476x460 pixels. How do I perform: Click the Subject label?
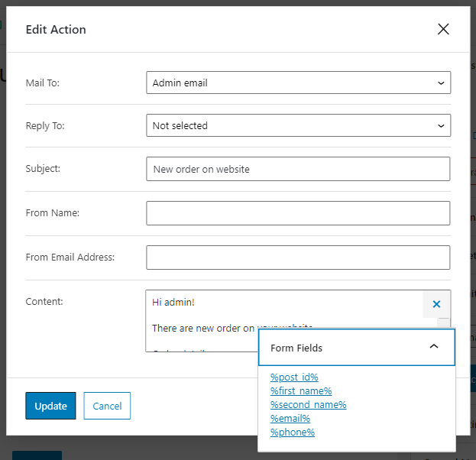pyautogui.click(x=43, y=169)
